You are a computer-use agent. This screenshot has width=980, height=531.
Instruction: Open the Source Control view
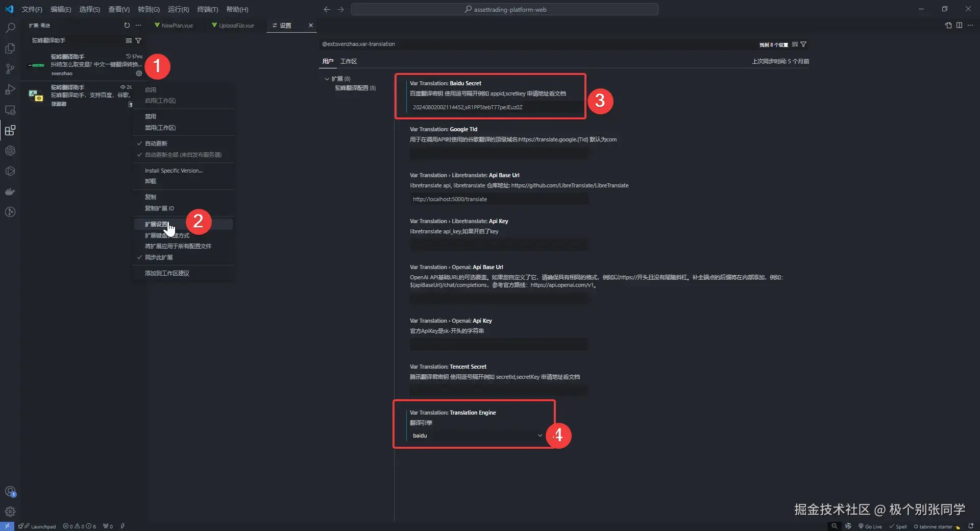point(10,69)
